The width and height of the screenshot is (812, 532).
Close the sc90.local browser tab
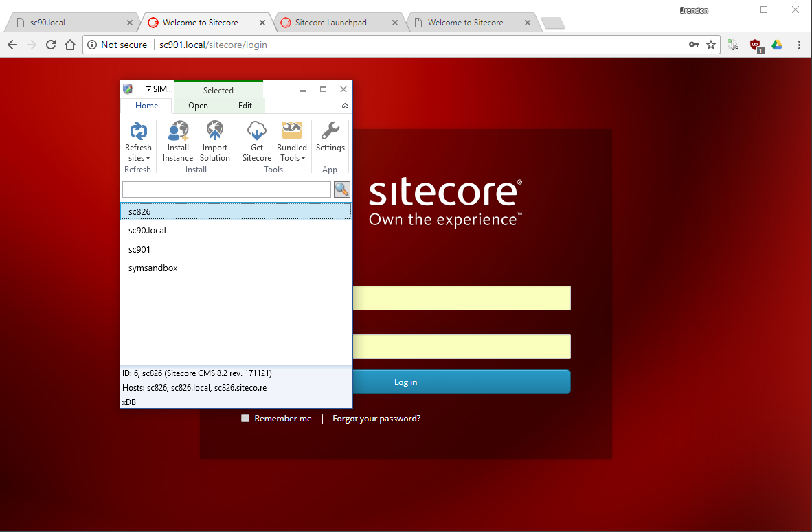tap(129, 23)
